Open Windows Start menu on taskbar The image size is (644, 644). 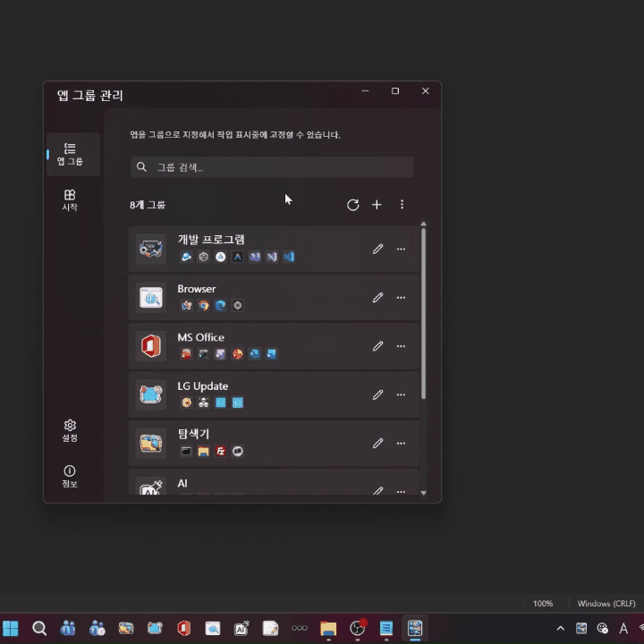(x=11, y=628)
